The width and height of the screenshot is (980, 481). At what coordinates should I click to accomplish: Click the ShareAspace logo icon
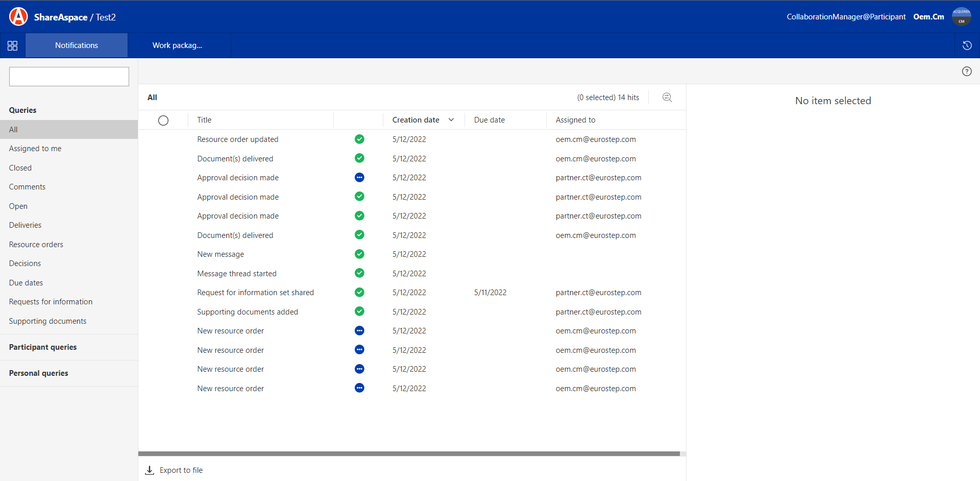pyautogui.click(x=18, y=17)
